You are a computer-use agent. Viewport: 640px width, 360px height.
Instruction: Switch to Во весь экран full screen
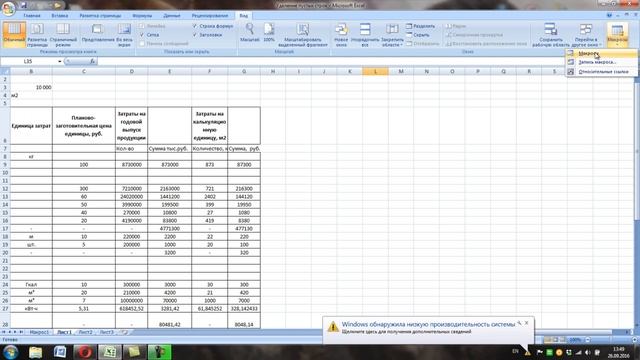coord(124,34)
